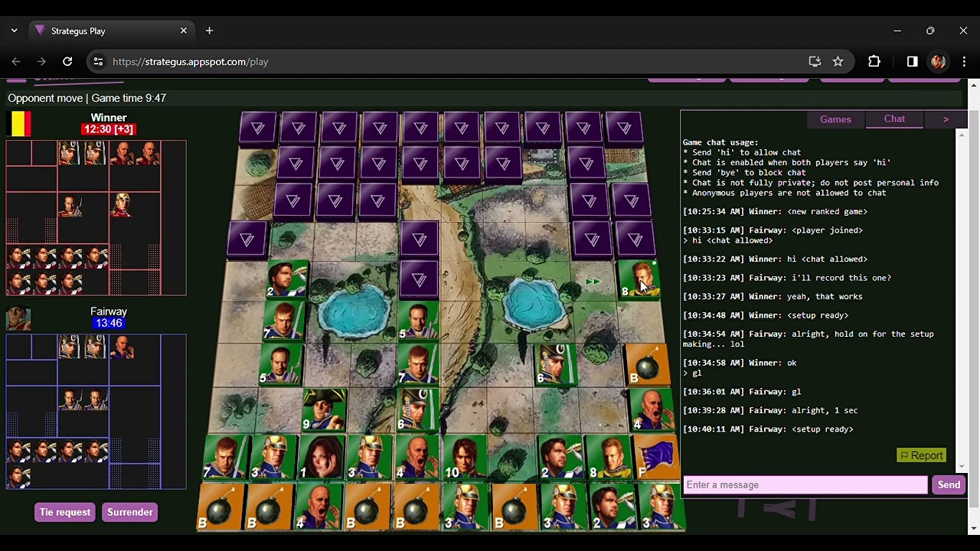Viewport: 980px width, 551px height.
Task: Click the page scrollbar down arrow
Action: [974, 528]
